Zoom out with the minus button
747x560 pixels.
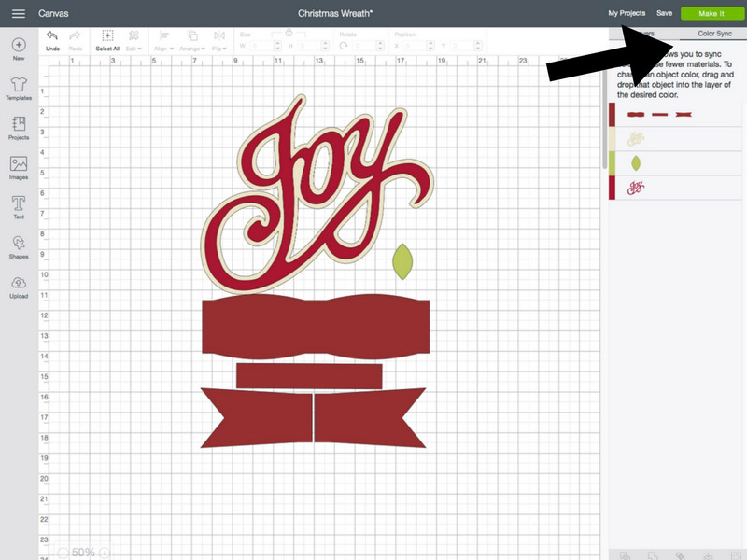(x=63, y=553)
